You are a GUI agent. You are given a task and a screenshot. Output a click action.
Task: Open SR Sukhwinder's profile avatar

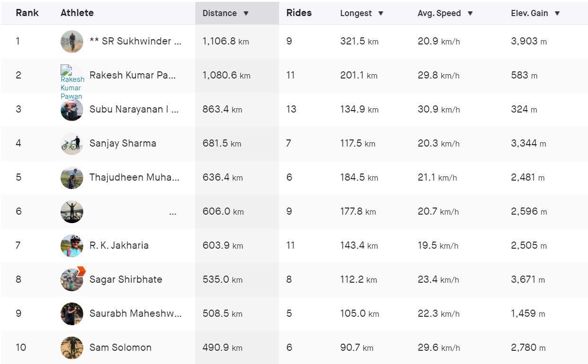click(72, 42)
